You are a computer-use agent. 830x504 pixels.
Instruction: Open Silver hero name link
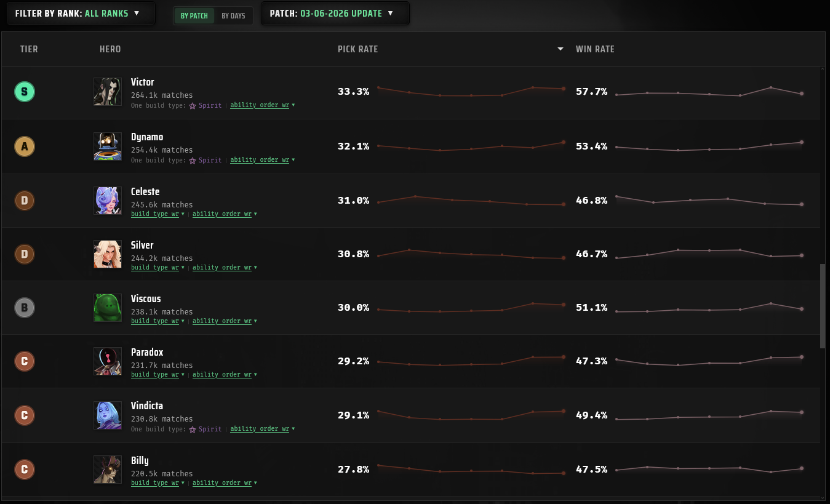pyautogui.click(x=142, y=245)
